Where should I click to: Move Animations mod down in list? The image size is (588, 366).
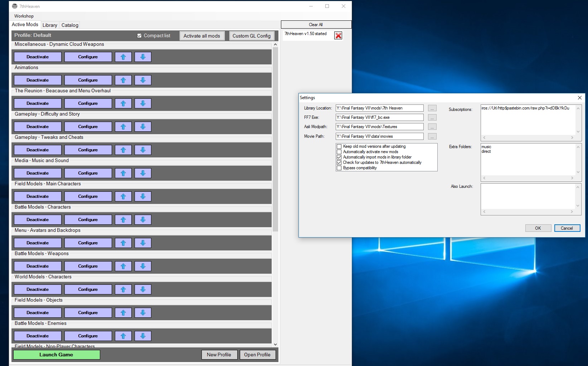click(143, 80)
